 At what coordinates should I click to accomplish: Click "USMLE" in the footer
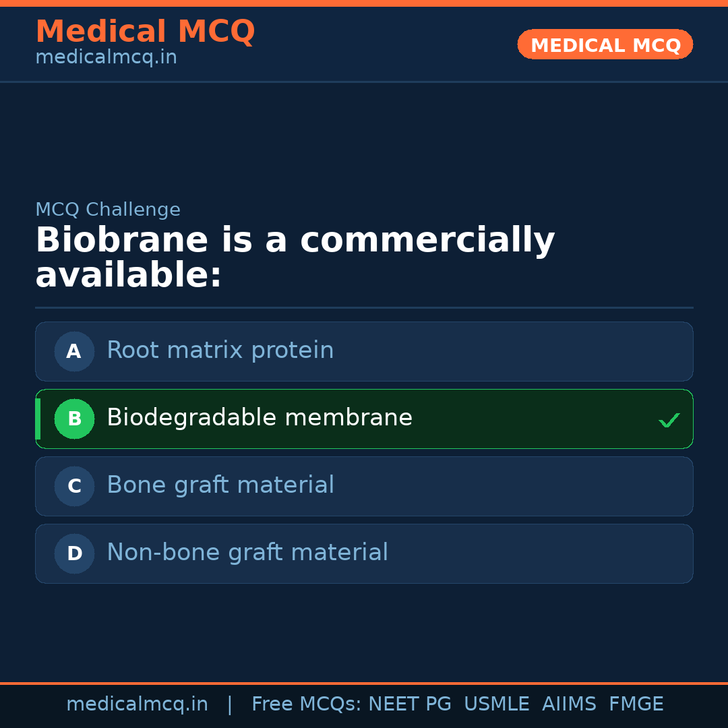496,704
